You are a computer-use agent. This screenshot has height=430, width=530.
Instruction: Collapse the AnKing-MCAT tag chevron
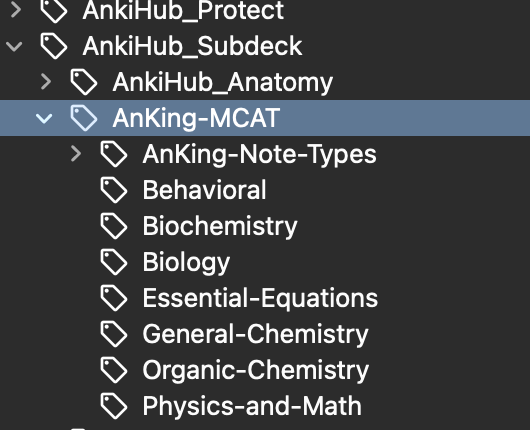click(44, 118)
